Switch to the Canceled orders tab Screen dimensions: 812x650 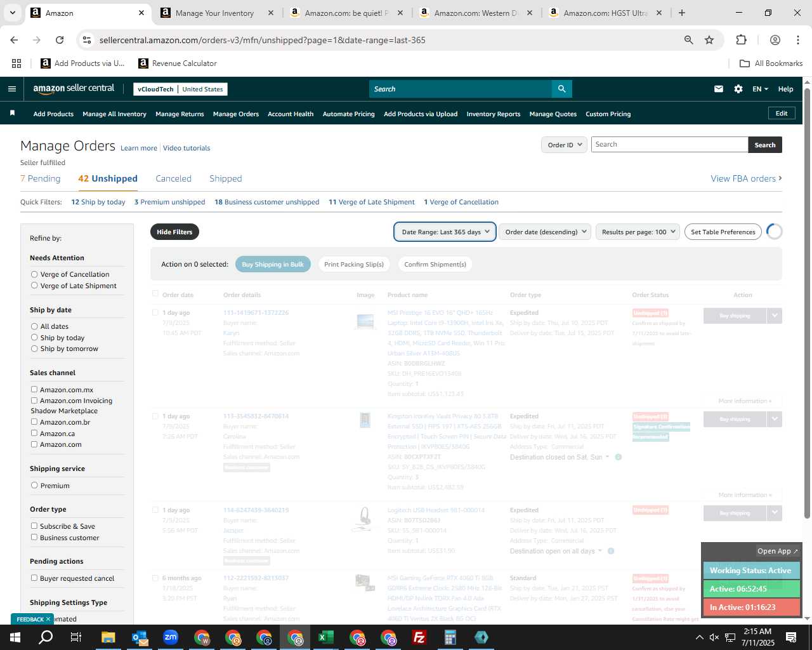coord(173,178)
